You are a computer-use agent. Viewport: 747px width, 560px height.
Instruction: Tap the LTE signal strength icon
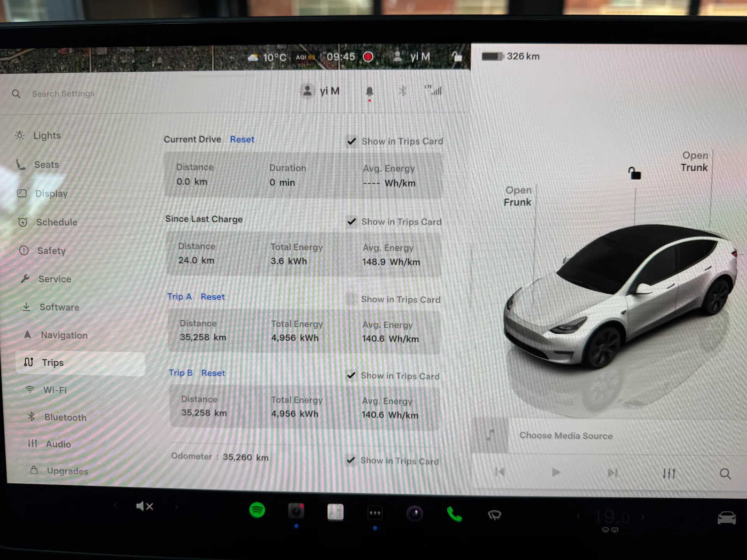point(433,90)
